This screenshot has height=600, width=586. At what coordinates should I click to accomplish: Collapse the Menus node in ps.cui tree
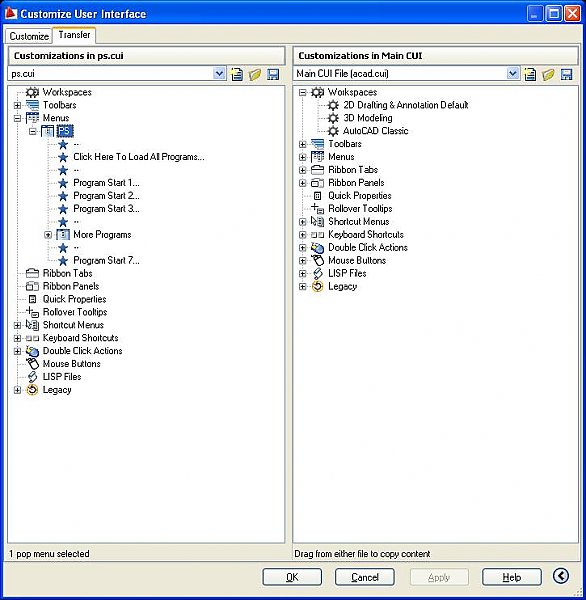point(17,118)
